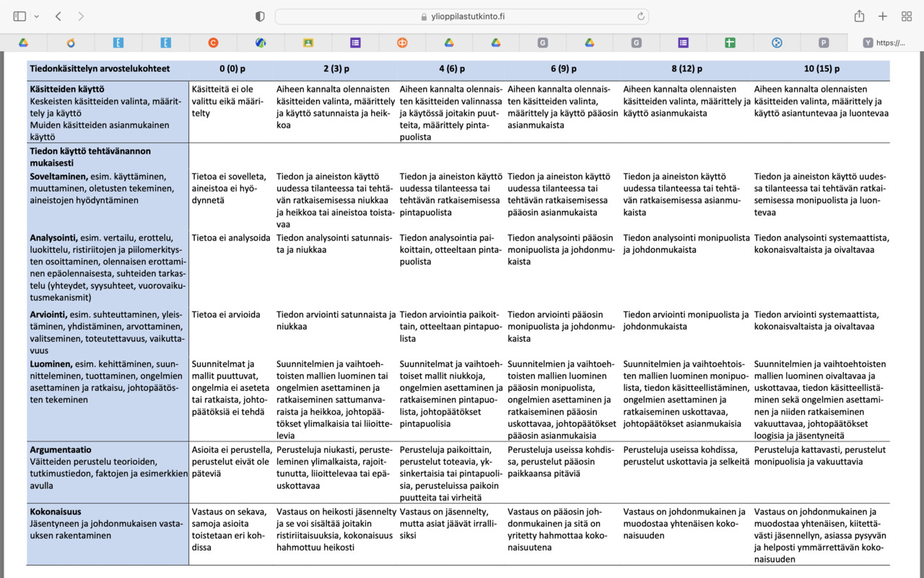This screenshot has height=578, width=924.
Task: Toggle the Safari sidebar button
Action: [x=19, y=16]
